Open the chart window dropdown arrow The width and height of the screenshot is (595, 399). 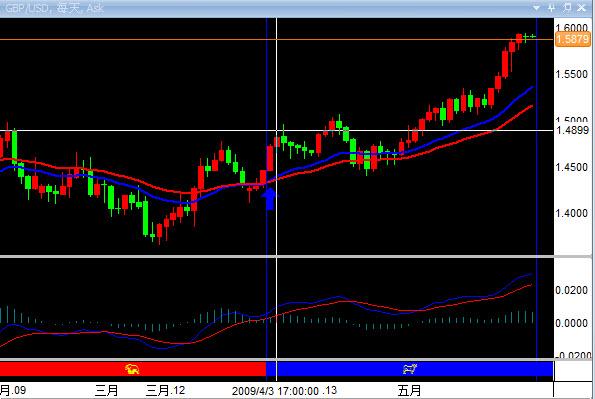coord(536,8)
